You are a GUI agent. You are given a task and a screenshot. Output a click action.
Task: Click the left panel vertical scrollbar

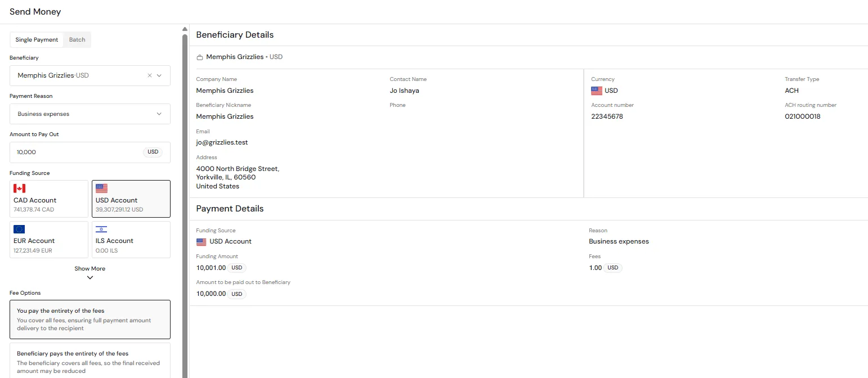(185, 205)
